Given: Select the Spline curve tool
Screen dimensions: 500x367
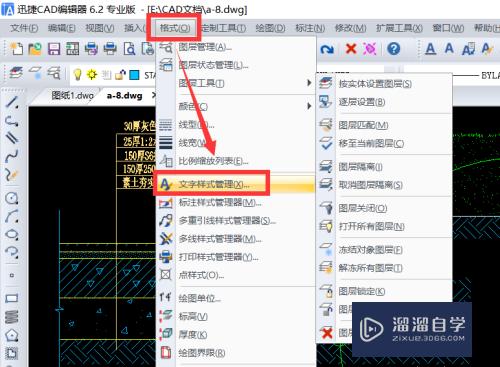Looking at the screenshot, I should pos(12,155).
